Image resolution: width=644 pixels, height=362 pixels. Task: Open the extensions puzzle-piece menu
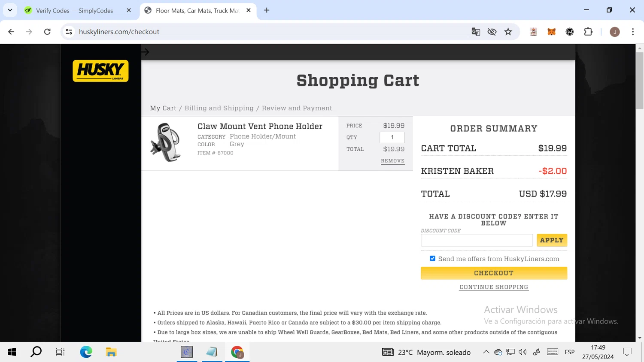click(x=588, y=32)
